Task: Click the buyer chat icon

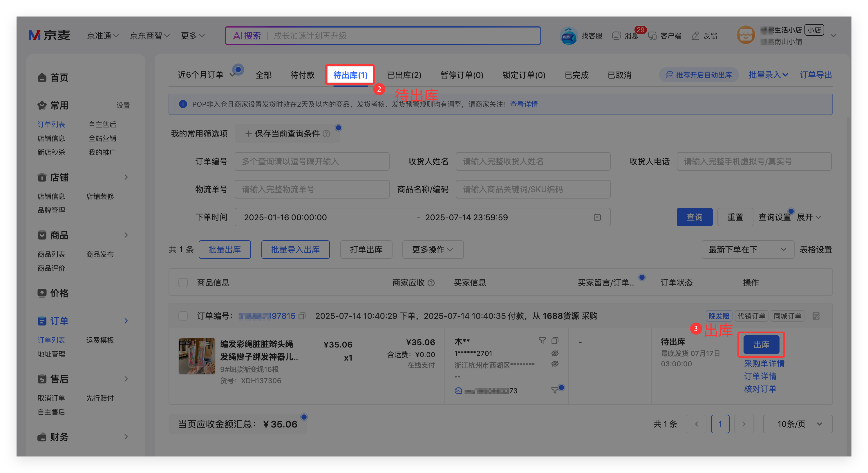Action: 458,390
